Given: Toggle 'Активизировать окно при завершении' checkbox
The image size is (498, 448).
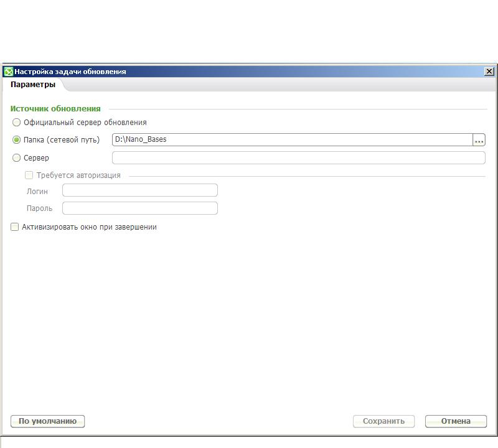Looking at the screenshot, I should pyautogui.click(x=15, y=227).
